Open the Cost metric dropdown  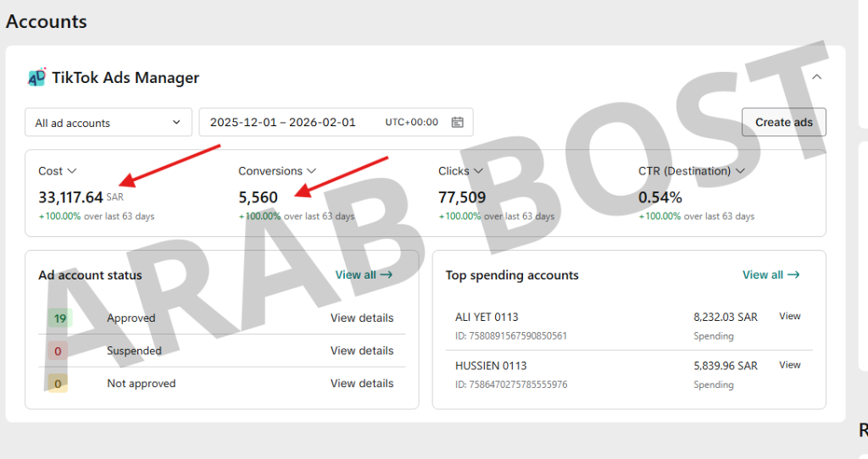[x=57, y=171]
